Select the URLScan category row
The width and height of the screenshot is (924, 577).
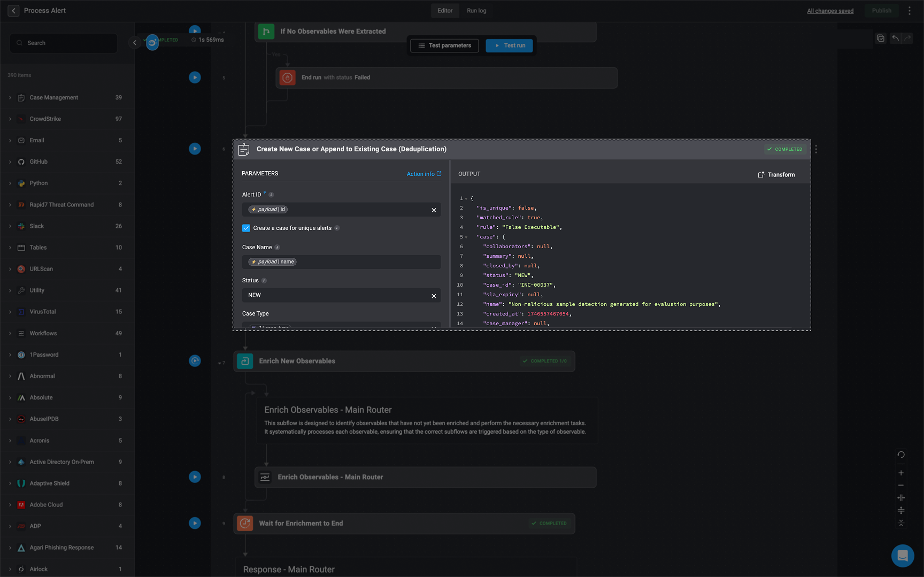click(67, 269)
